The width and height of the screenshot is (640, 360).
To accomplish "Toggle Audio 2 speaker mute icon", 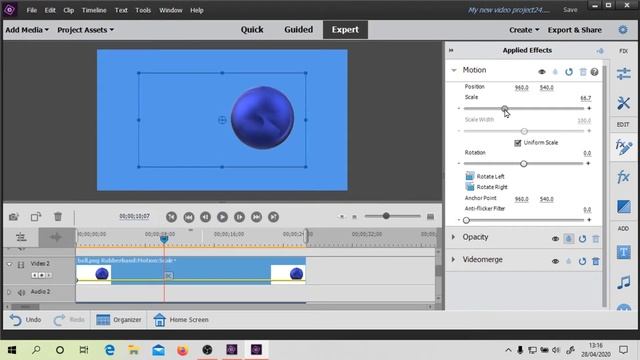I will 21,292.
